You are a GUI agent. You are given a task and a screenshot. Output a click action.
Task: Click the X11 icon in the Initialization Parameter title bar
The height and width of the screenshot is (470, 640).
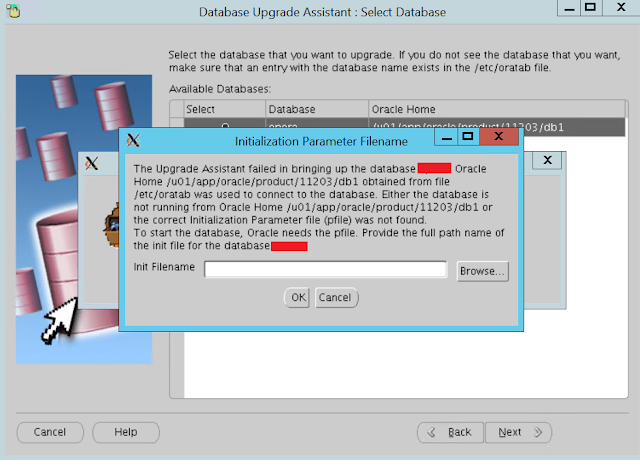(x=133, y=141)
